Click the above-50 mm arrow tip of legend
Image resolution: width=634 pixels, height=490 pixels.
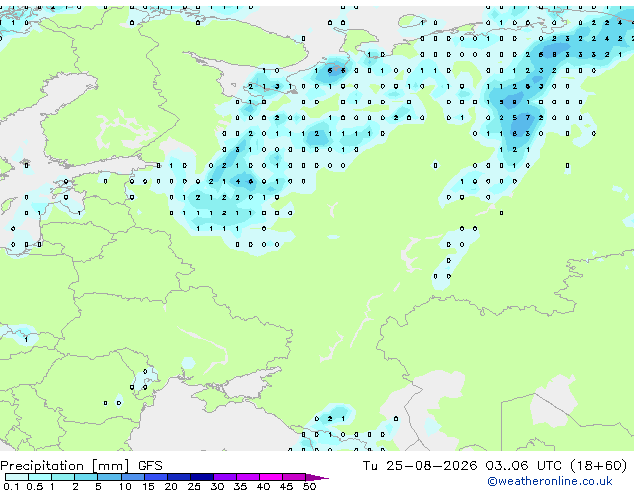coord(317,477)
